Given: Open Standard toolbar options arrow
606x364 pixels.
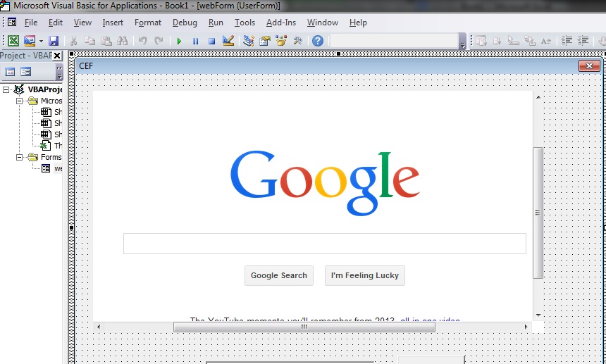Looking at the screenshot, I should tap(463, 41).
